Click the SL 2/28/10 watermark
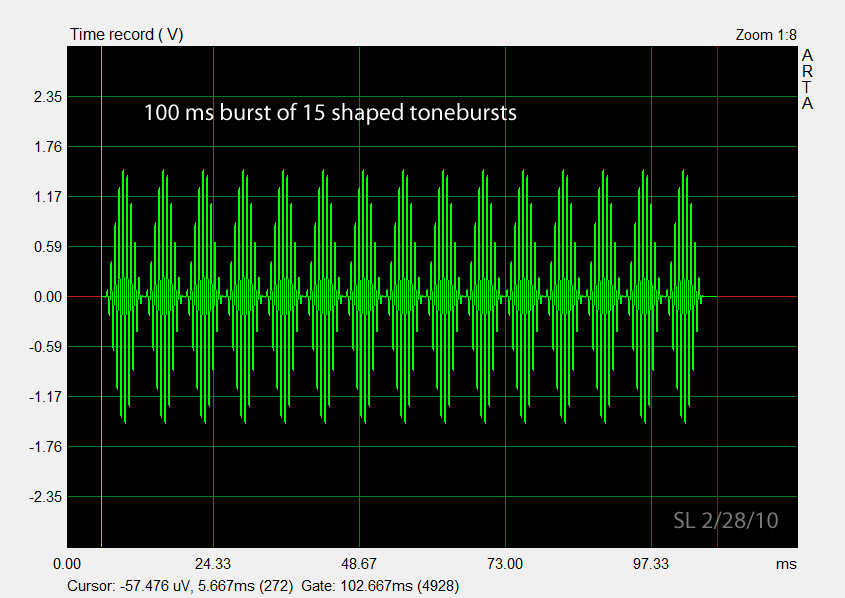Viewport: 845px width, 598px height. (726, 520)
